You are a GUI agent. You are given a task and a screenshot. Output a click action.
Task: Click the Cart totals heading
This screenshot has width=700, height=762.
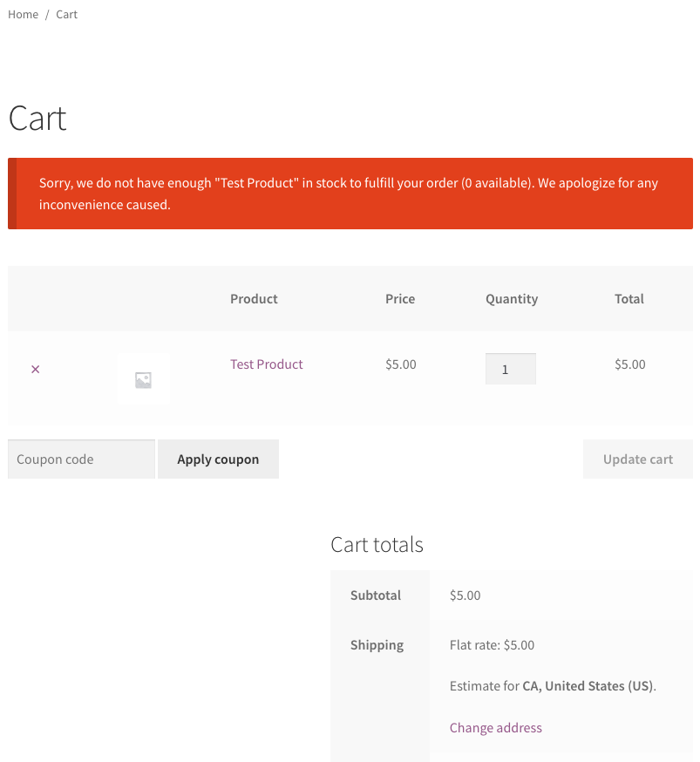pos(377,544)
